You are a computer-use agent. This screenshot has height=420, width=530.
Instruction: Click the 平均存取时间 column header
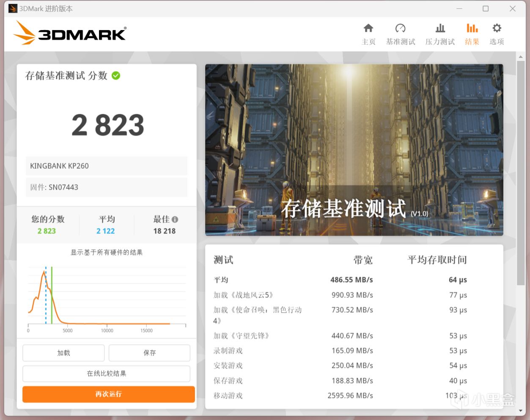click(437, 260)
